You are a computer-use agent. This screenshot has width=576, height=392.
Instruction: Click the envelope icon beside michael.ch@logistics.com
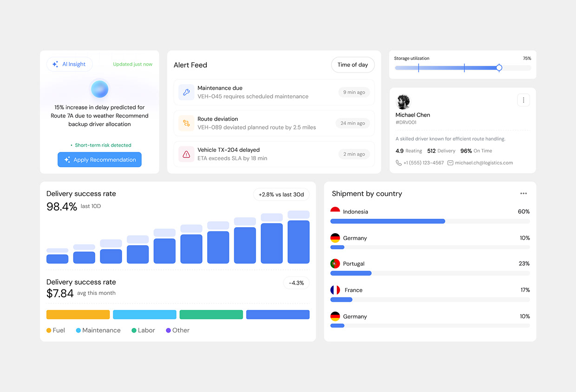pos(450,163)
